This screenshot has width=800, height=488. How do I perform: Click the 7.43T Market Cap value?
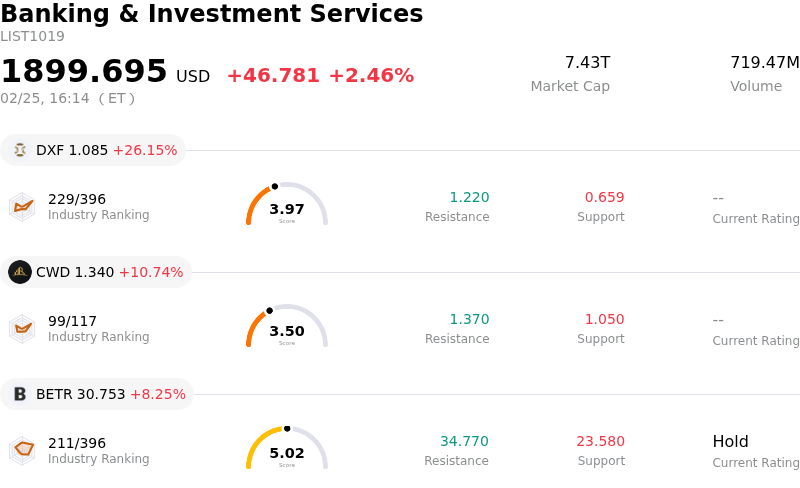tap(587, 63)
